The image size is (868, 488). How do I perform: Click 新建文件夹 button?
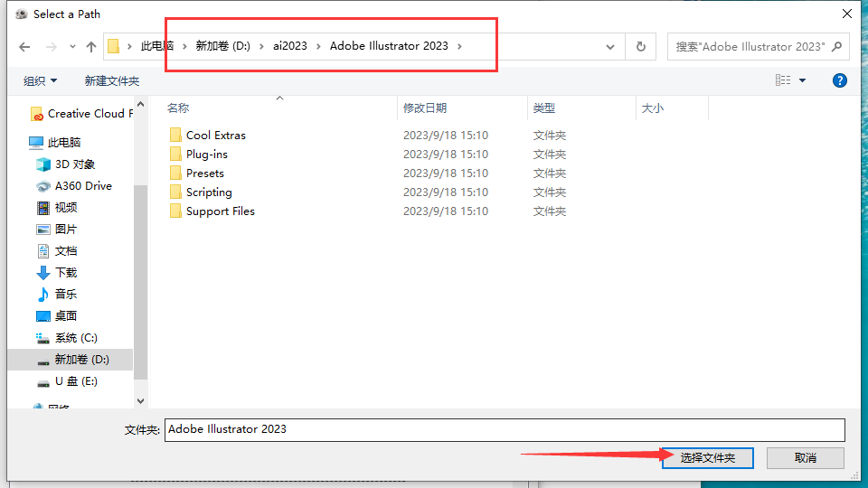(x=112, y=80)
